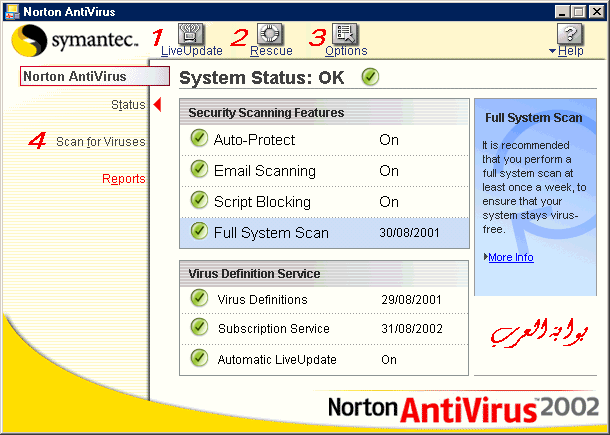Viewport: 610px width, 435px height.
Task: Click the LiveUpdate text link
Action: [x=191, y=51]
